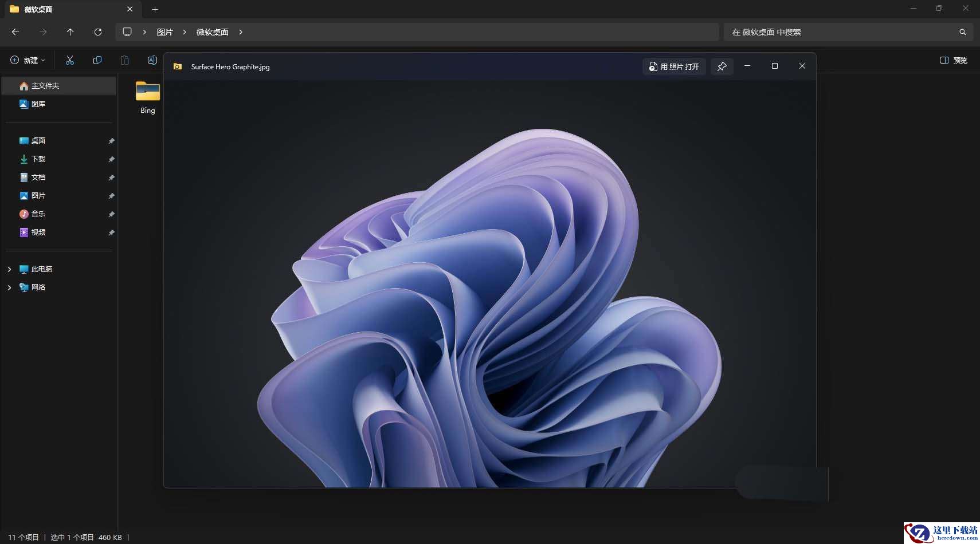Go back in File Explorer navigation
The width and height of the screenshot is (980, 544).
[15, 32]
